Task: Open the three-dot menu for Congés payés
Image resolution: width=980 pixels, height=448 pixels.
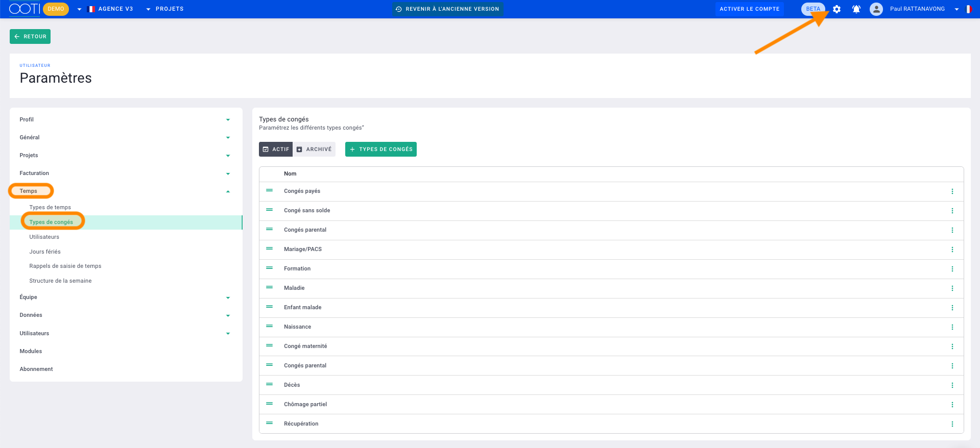Action: (x=952, y=191)
